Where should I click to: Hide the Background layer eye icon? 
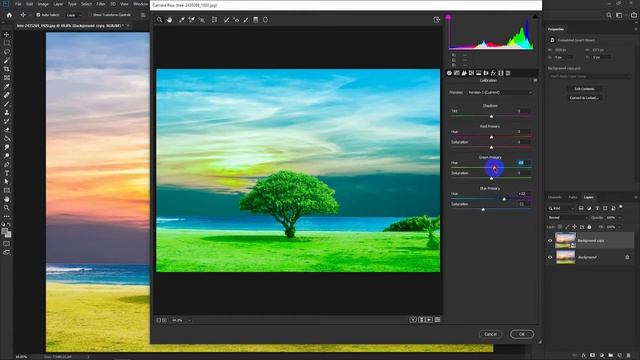[550, 257]
